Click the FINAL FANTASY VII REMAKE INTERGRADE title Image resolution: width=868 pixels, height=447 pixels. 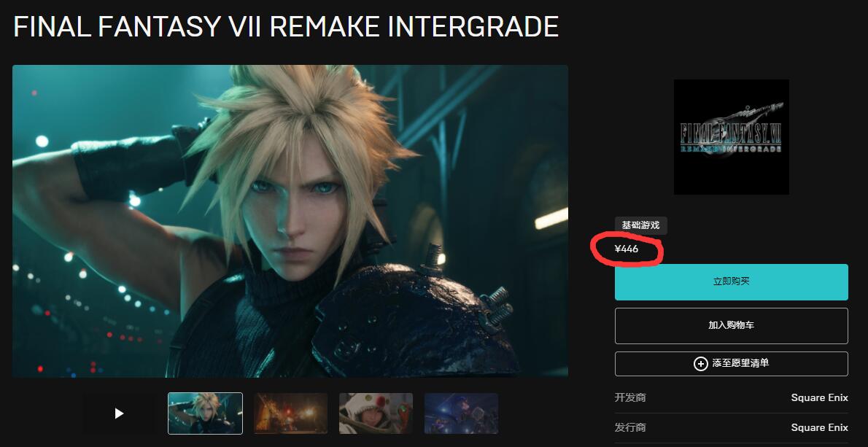286,26
